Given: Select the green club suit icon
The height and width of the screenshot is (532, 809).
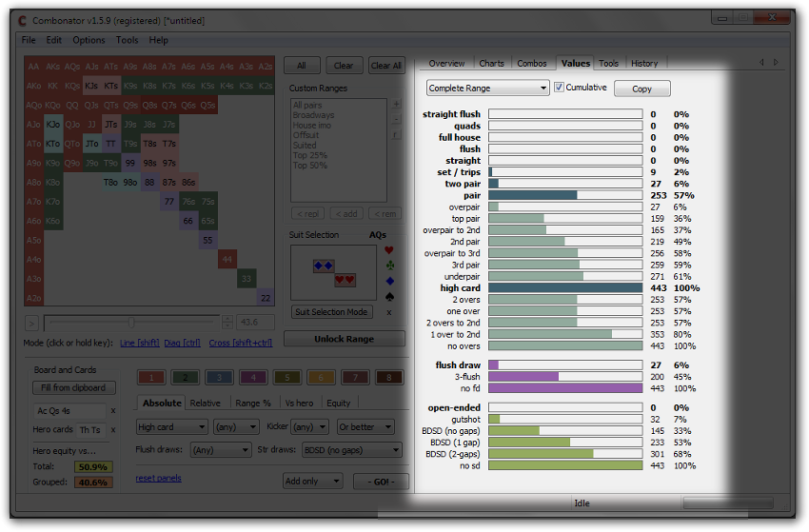Looking at the screenshot, I should pyautogui.click(x=388, y=266).
